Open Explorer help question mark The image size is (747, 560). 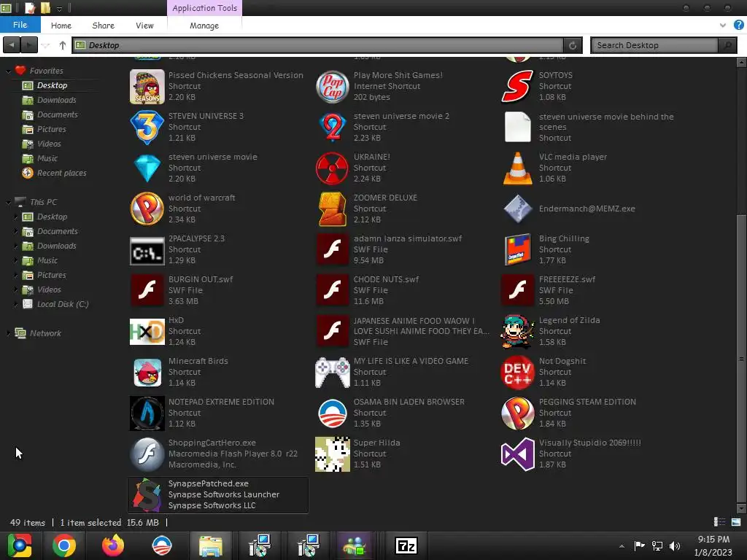point(738,26)
